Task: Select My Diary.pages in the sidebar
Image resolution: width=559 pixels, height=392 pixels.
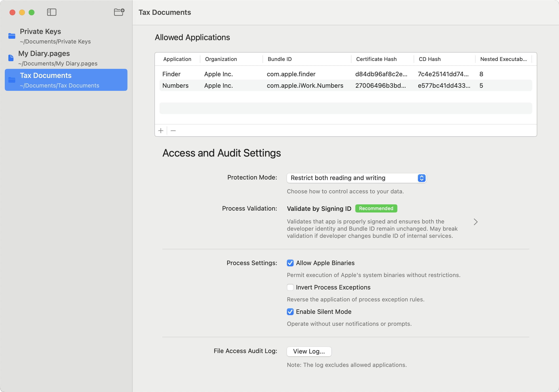Action: [x=66, y=58]
